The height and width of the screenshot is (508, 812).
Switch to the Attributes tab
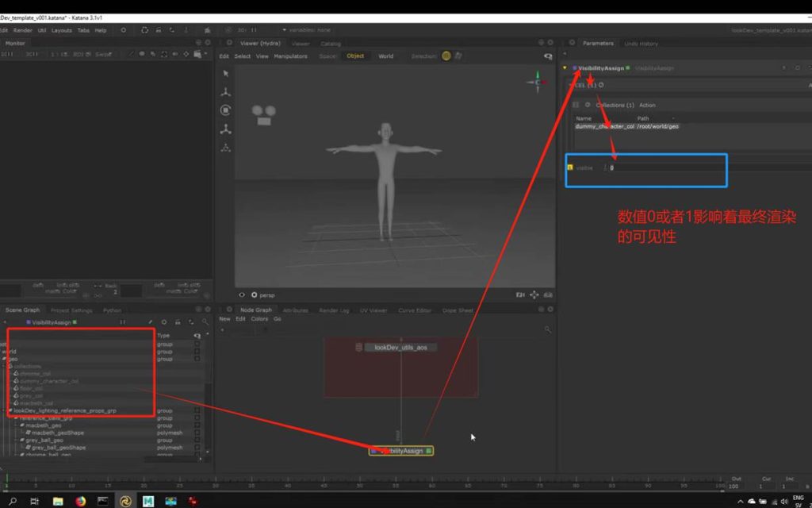296,310
